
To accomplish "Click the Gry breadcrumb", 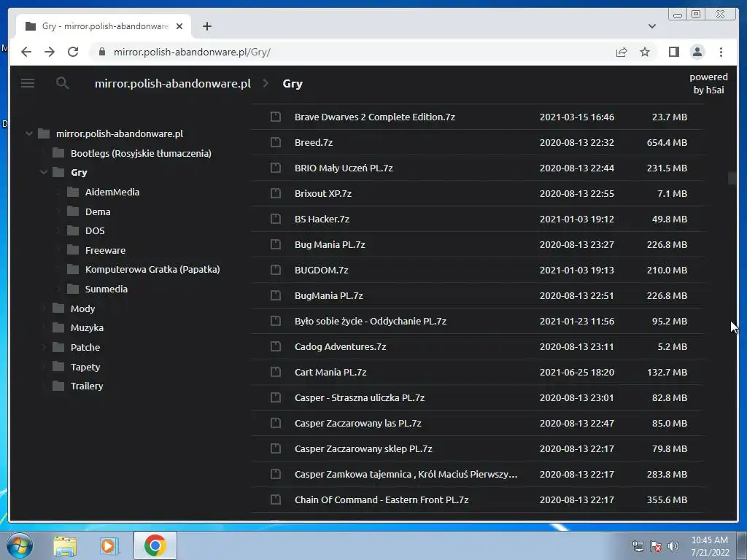I will click(293, 83).
